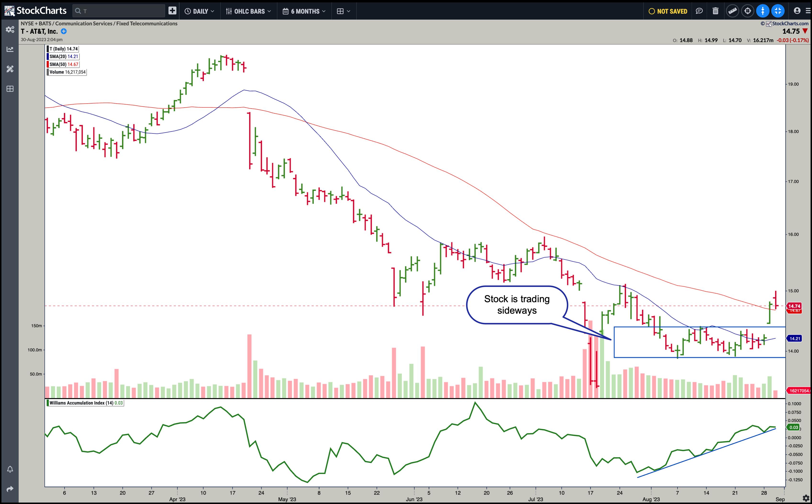Open the alerts bell icon
The height and width of the screenshot is (504, 812).
point(10,469)
